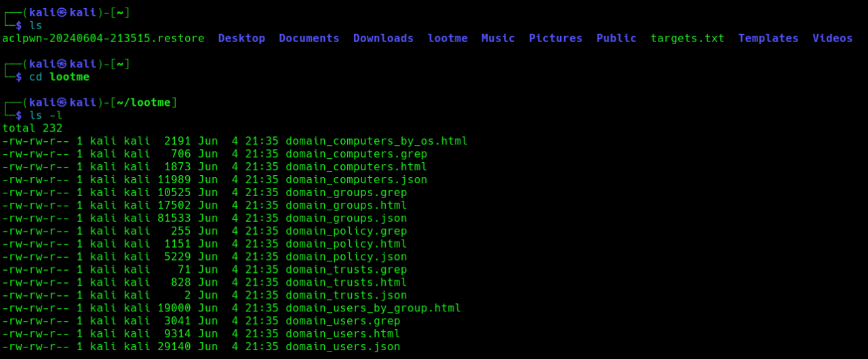The height and width of the screenshot is (359, 868).
Task: Select the Music directory name
Action: click(x=498, y=38)
